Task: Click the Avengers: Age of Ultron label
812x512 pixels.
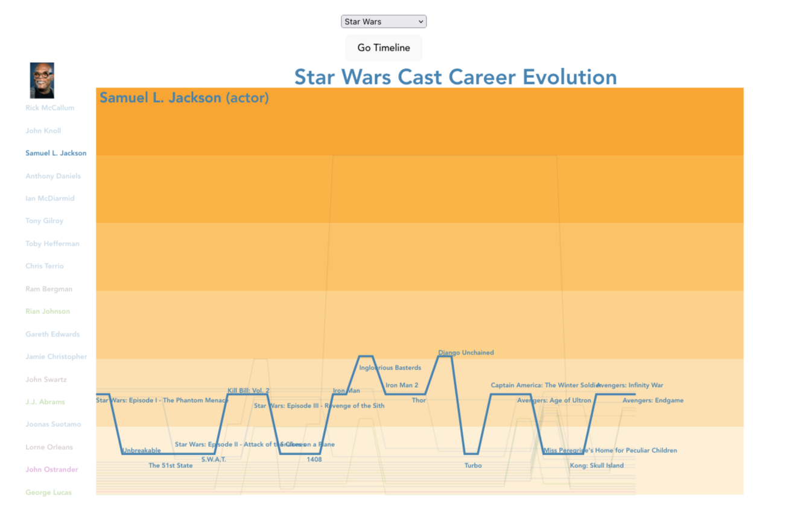Action: point(554,400)
